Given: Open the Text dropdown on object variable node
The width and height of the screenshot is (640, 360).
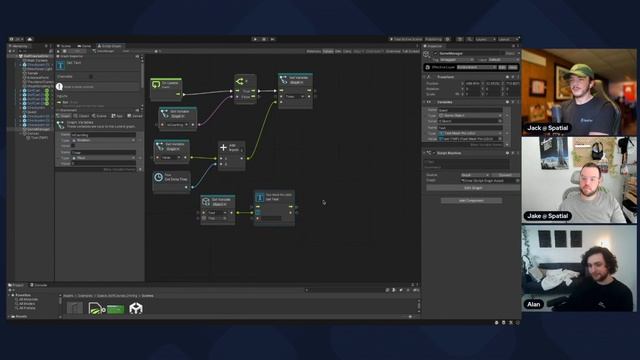Looking at the screenshot, I should 217,213.
